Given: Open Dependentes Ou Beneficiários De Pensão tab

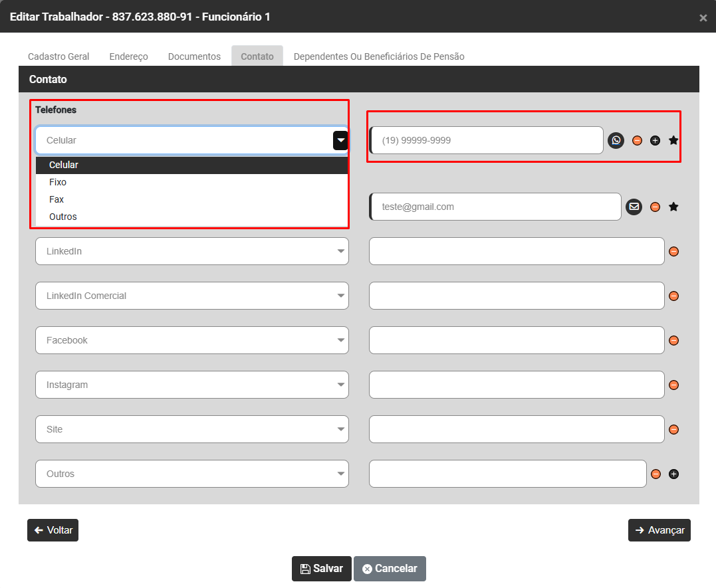Looking at the screenshot, I should 379,56.
